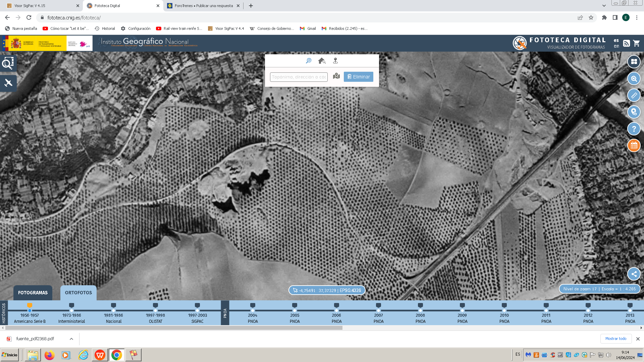Select the coordinates search pin icon
This screenshot has width=644, height=362.
[335, 61]
